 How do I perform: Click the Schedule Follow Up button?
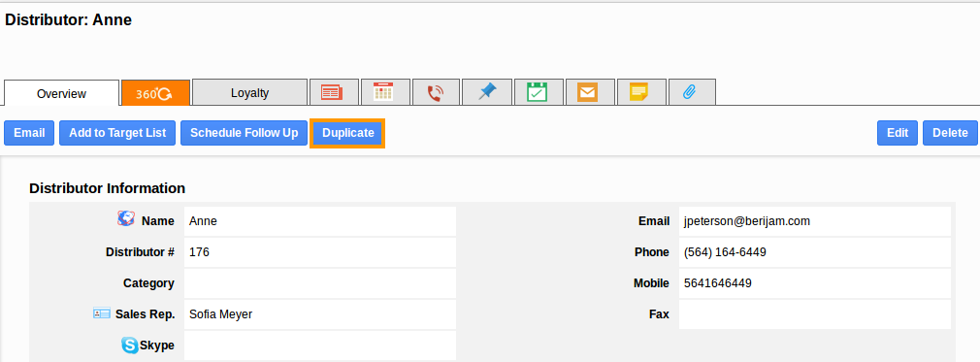pos(245,133)
